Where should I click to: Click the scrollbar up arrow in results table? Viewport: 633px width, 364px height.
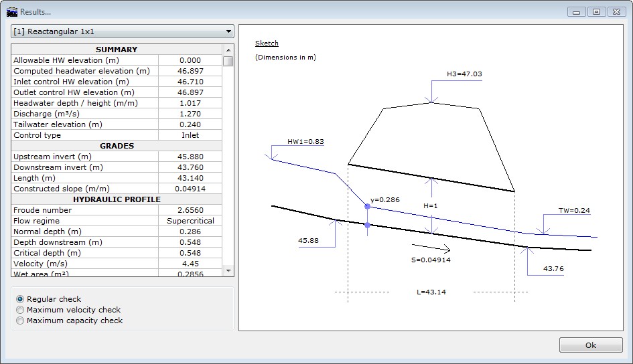click(228, 50)
